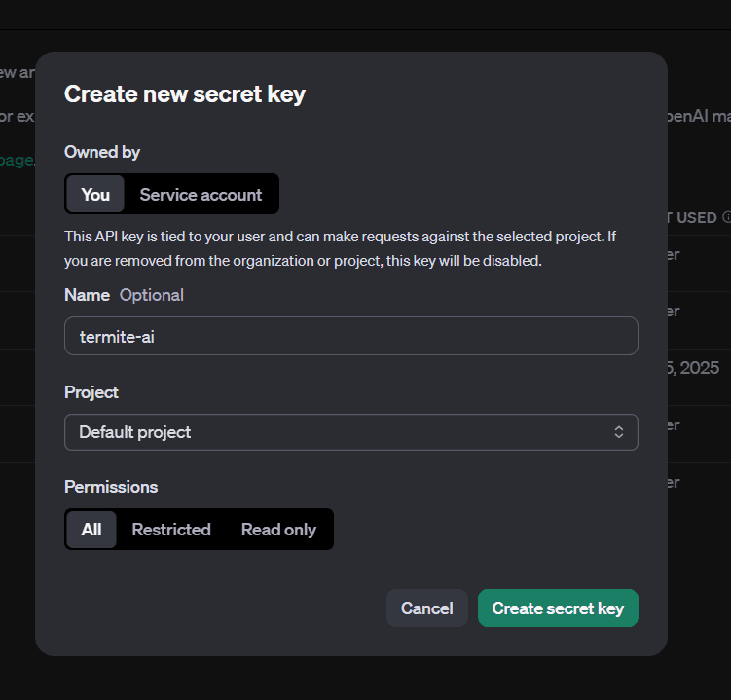This screenshot has height=700, width=731.
Task: Set permissions to Restricted
Action: tap(171, 530)
